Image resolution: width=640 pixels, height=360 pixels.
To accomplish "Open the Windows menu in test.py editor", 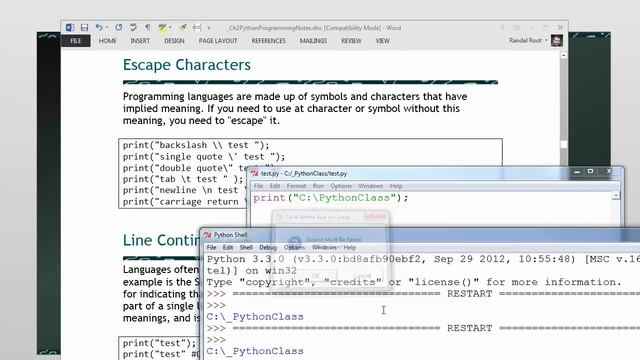I will point(371,186).
